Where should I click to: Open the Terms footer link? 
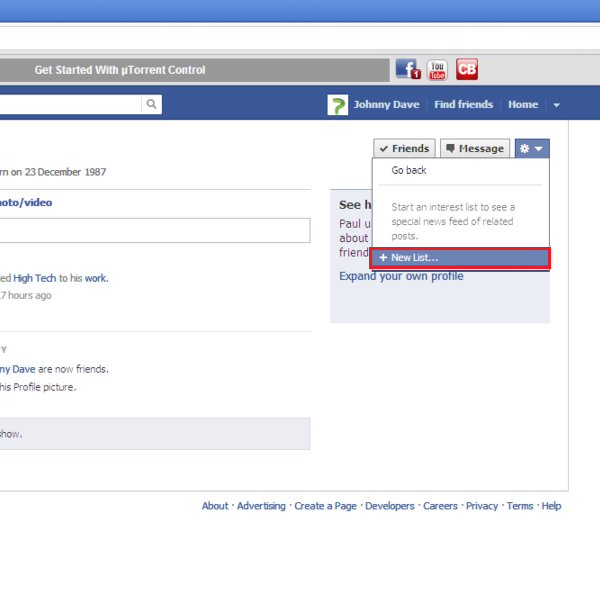tap(520, 506)
